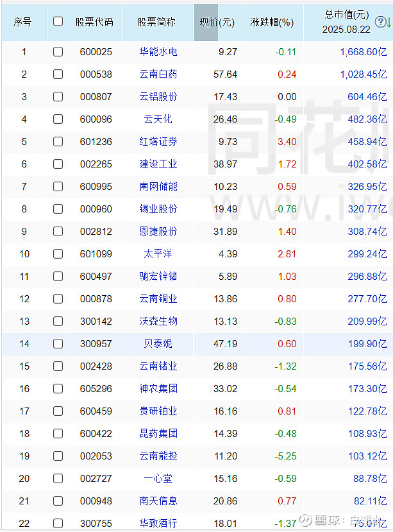Check the box for 华能水电 row
The image size is (393, 532).
click(58, 51)
